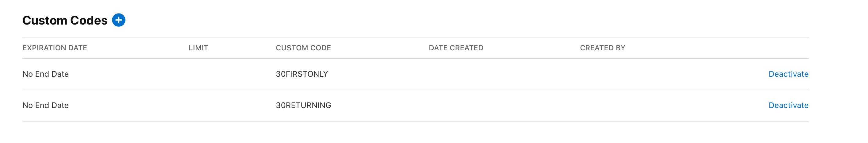The height and width of the screenshot is (143, 868).
Task: Select the table row containing 30RETURNING
Action: (416, 106)
